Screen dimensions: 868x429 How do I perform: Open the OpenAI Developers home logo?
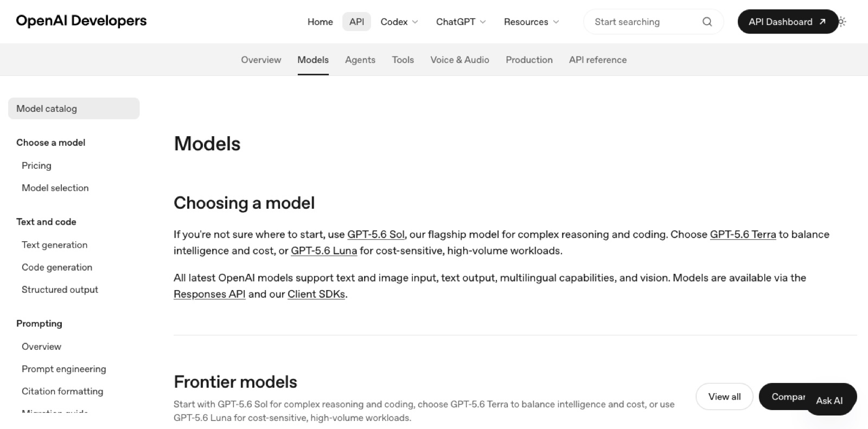pos(81,21)
